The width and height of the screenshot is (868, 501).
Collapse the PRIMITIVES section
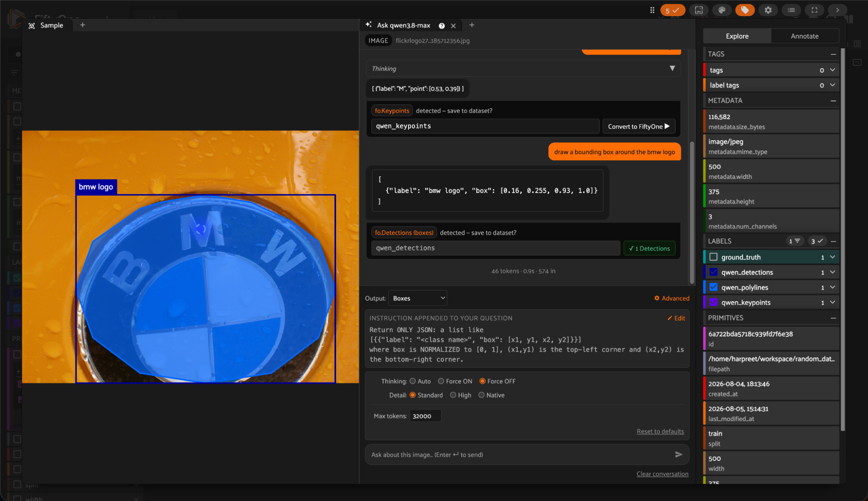[833, 318]
